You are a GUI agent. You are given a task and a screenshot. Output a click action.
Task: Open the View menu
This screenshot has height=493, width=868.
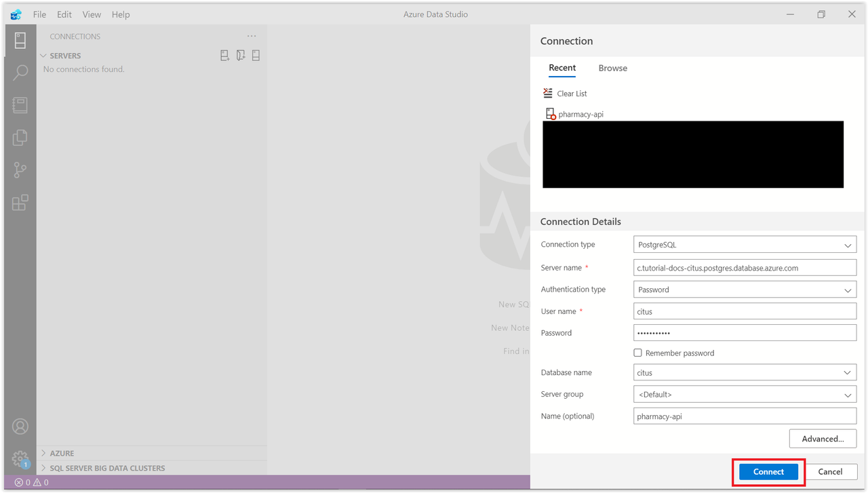(92, 14)
